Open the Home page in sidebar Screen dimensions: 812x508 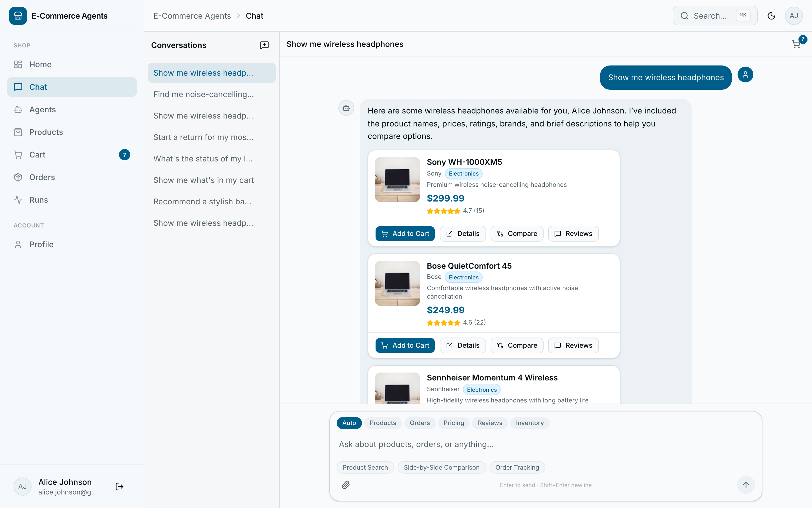72,64
